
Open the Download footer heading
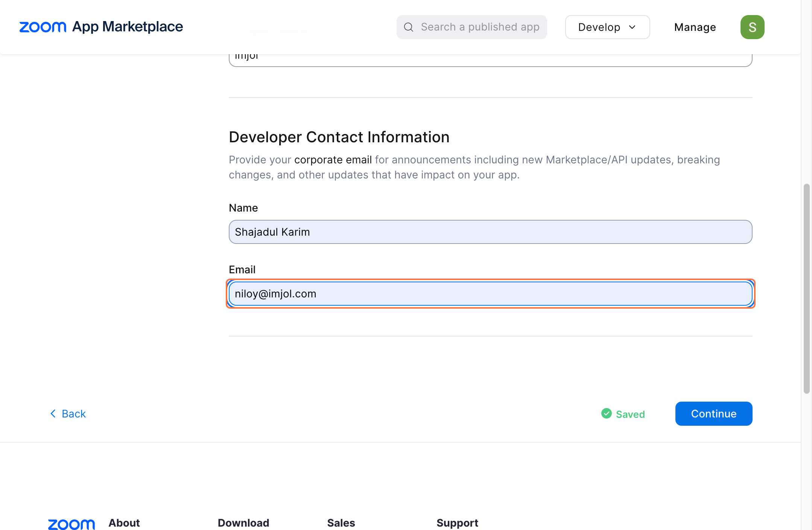tap(243, 523)
